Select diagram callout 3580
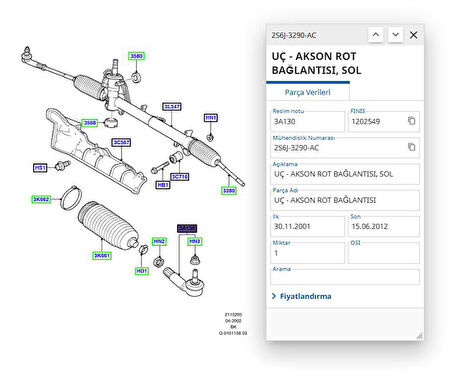This screenshot has height=377, width=452. pos(136,56)
